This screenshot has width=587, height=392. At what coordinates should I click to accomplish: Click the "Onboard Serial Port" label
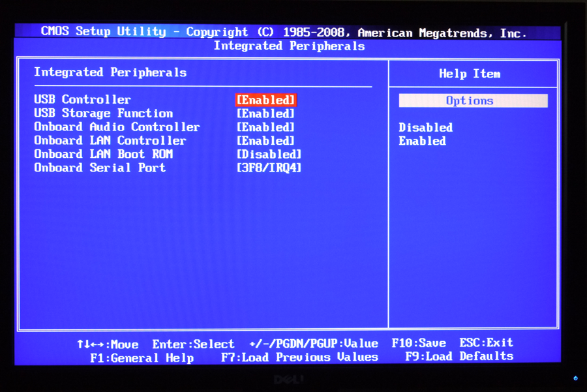(100, 168)
